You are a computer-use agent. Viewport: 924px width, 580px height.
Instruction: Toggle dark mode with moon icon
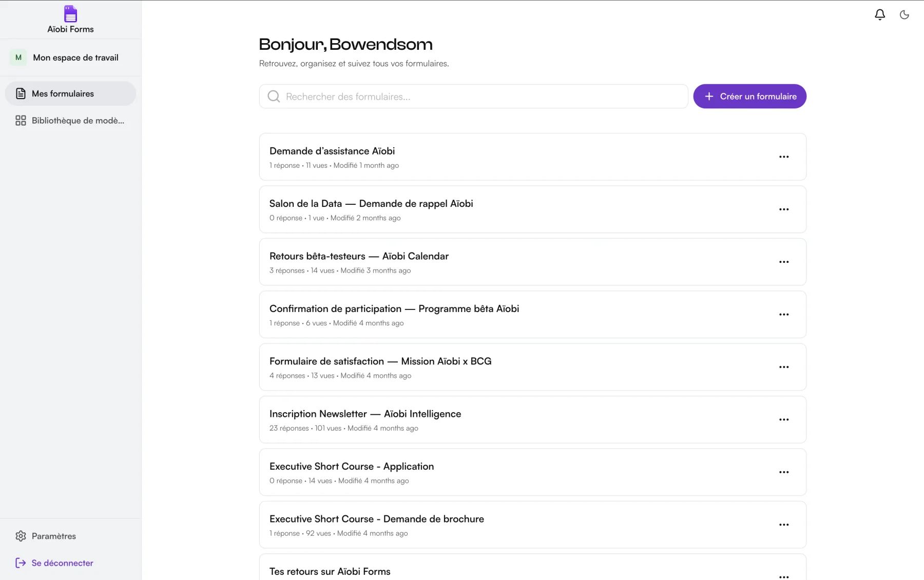point(904,15)
